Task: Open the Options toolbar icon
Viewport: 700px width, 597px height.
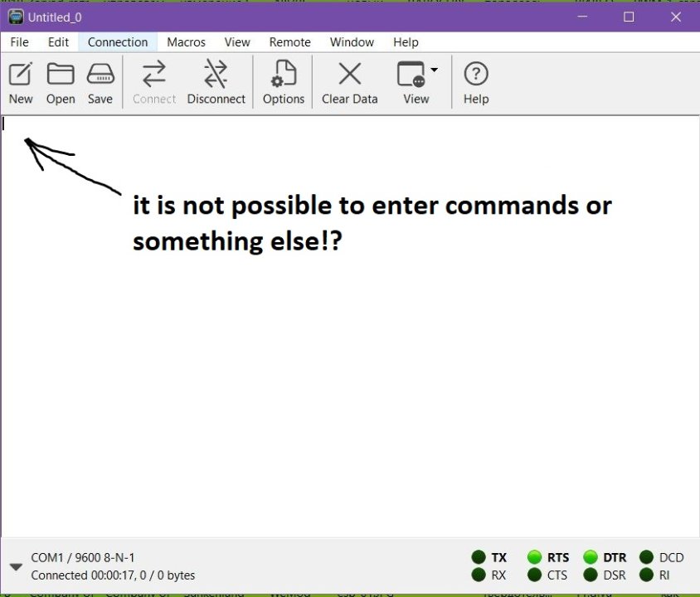Action: (x=284, y=74)
